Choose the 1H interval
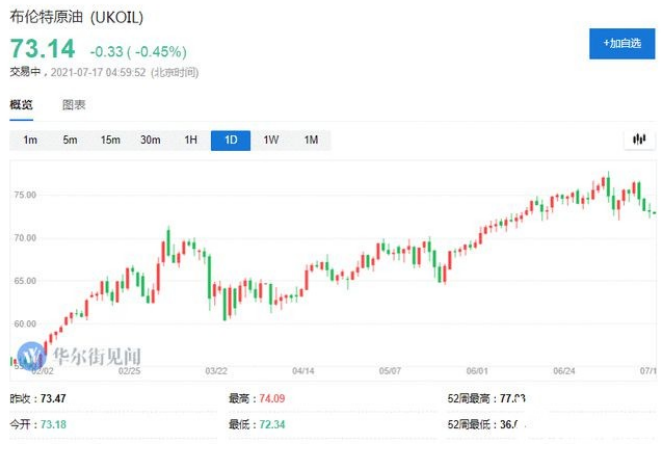The height and width of the screenshot is (454, 669). (x=190, y=140)
